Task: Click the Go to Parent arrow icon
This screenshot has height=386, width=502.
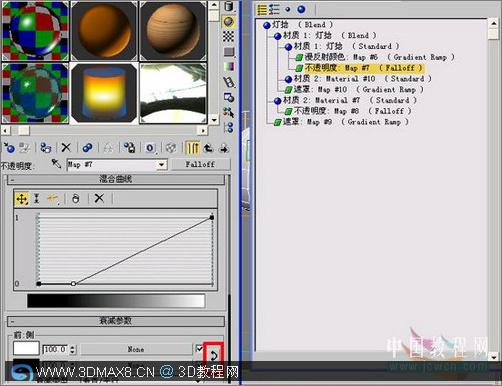Action: (209, 148)
